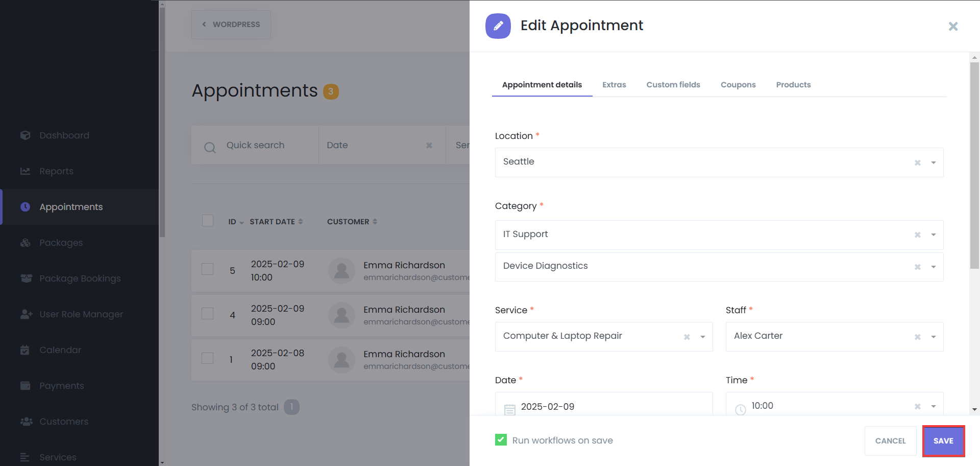
Task: Expand the Device Diagnostics subcategory dropdown
Action: 933,267
